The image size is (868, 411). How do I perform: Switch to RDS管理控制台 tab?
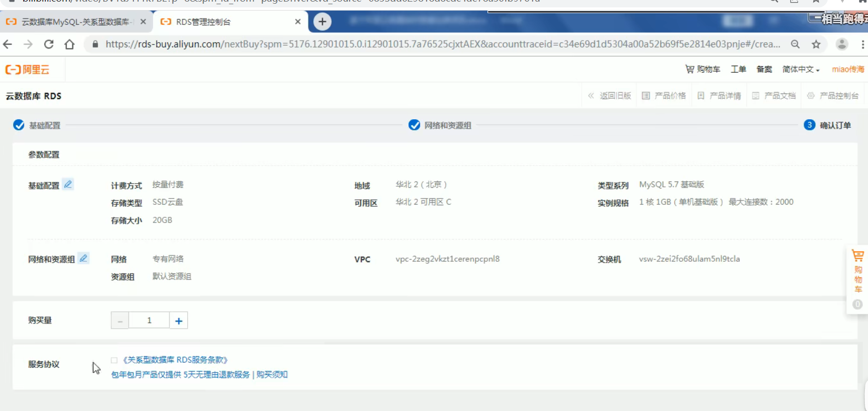pyautogui.click(x=229, y=22)
